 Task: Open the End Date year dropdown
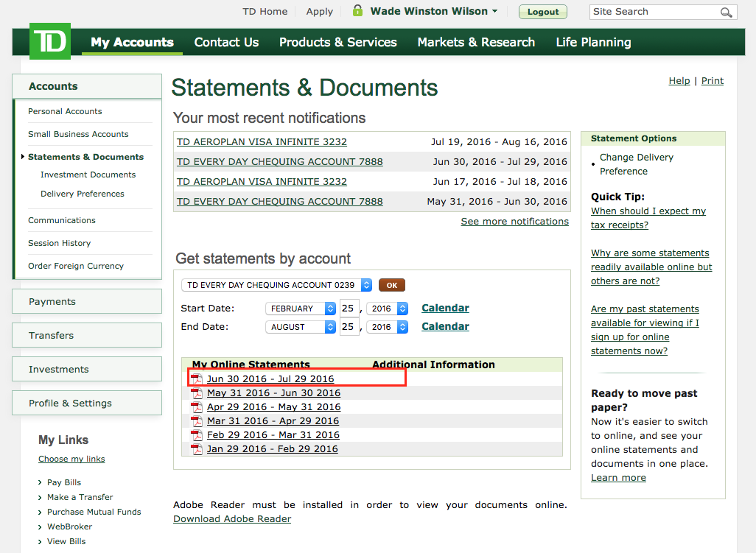pos(387,327)
